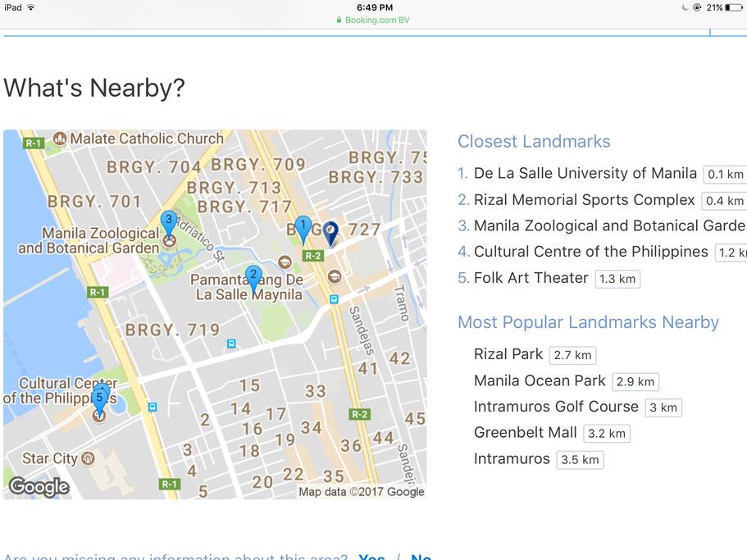Click the 3.2 km distance badge
Viewport: 747px width, 560px height.
[607, 434]
